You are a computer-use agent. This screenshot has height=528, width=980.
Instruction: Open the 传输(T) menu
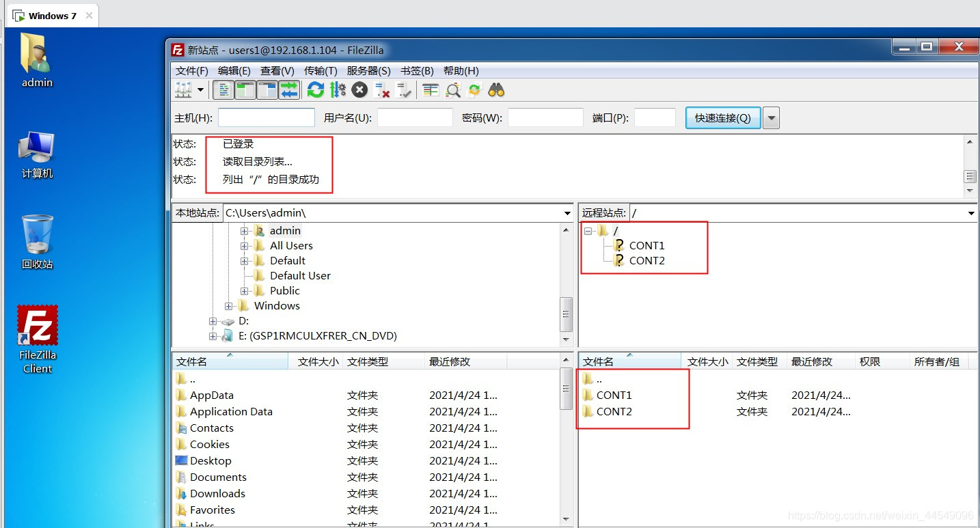pos(321,70)
